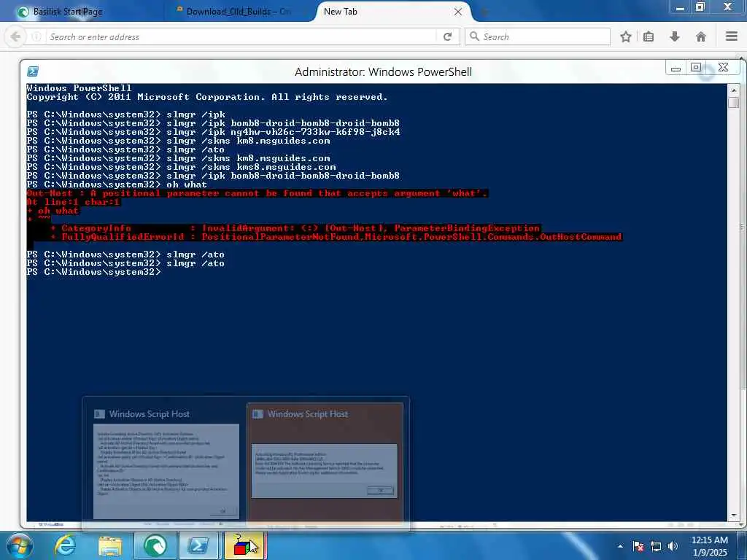Screen dimensions: 747x560
Task: Click the 'oh what' command line
Action: 117,184
